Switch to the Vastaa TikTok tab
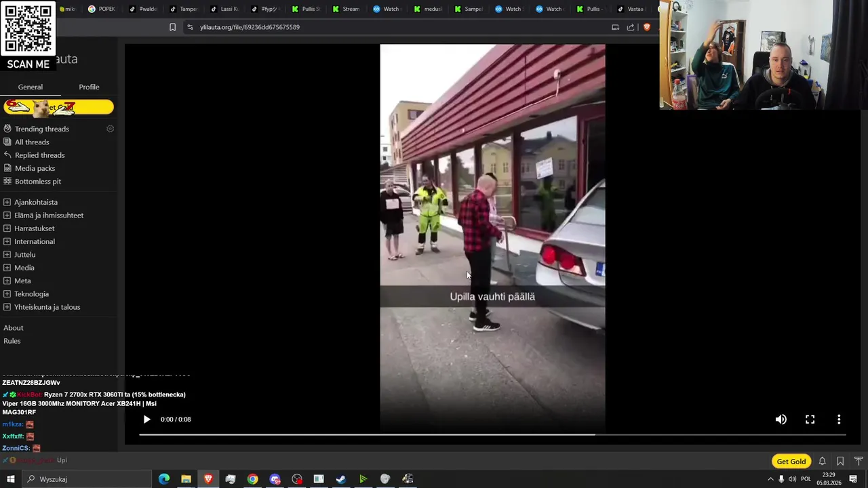 (x=632, y=9)
